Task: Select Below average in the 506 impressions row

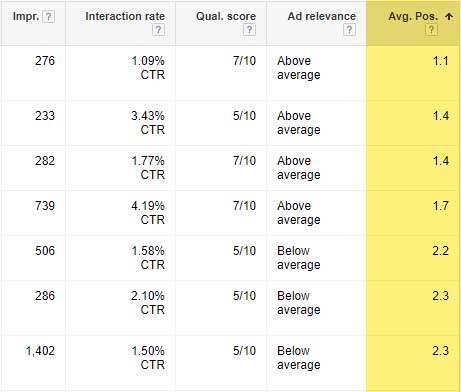Action: click(x=299, y=258)
